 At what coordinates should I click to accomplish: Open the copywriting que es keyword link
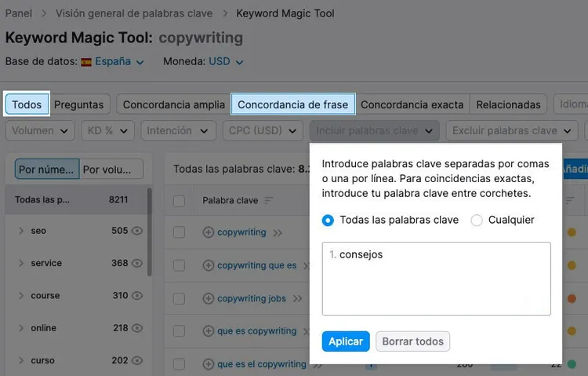click(x=257, y=265)
